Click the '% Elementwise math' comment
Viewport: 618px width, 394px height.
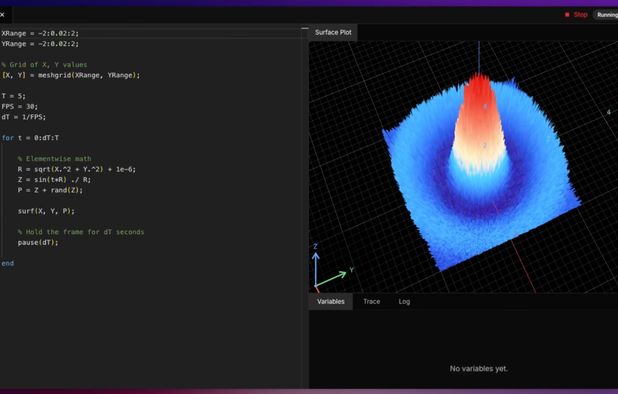point(54,159)
